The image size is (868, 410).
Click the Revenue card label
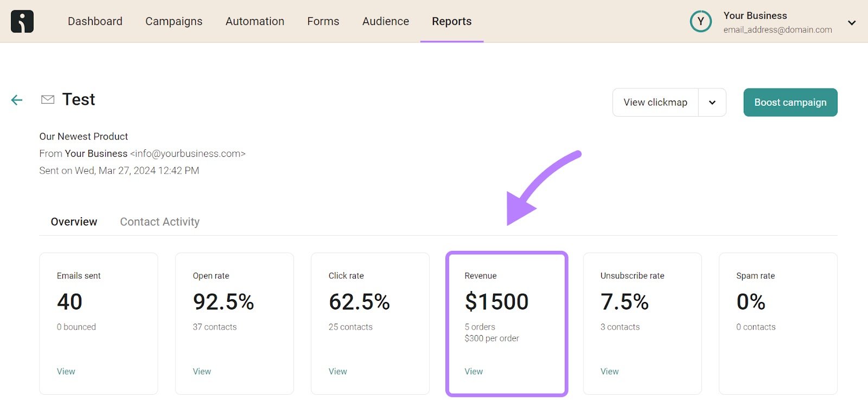481,276
